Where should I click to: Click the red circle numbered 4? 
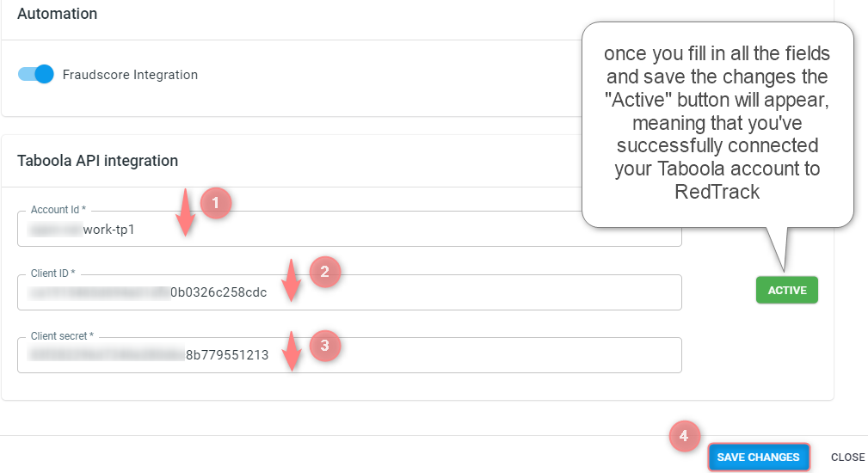coord(684,436)
